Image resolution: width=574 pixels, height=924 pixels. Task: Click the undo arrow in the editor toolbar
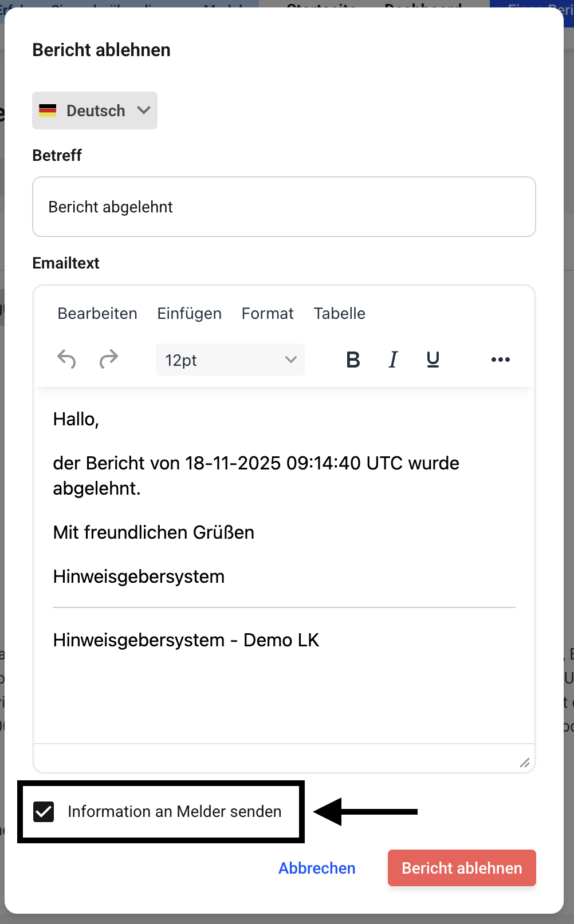[x=66, y=360]
